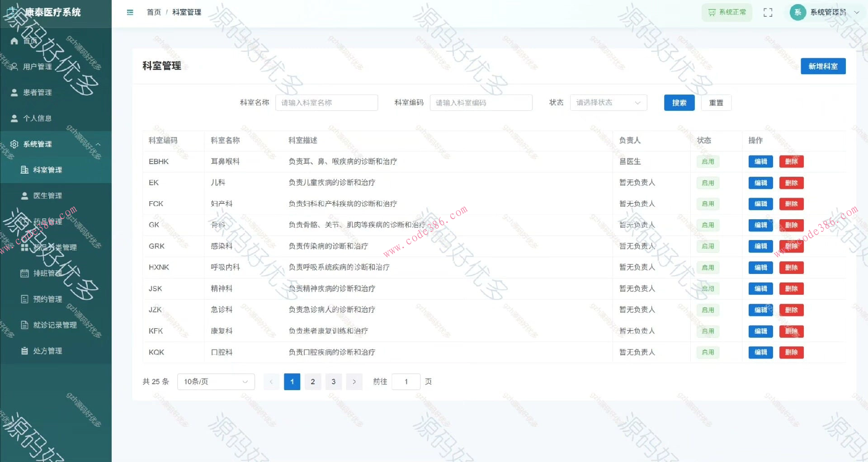Select the 用户管理 sidebar icon

click(x=14, y=66)
